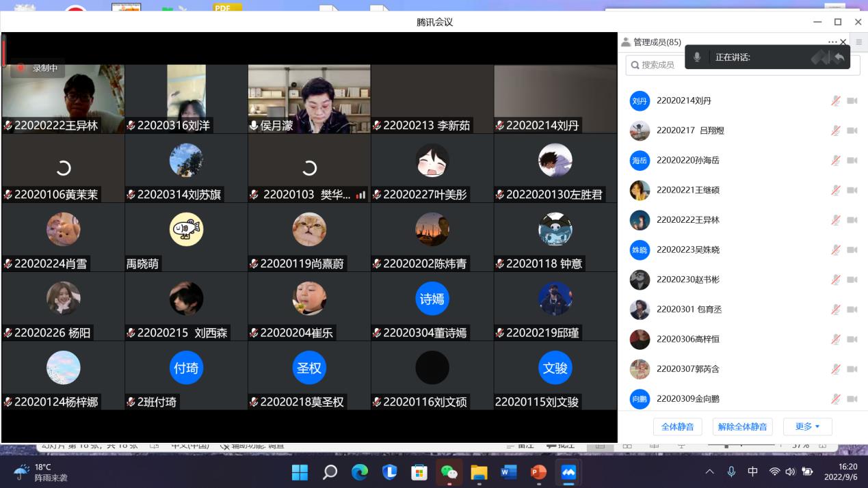868x488 pixels.
Task: Click the system tray microphone icon
Action: pyautogui.click(x=731, y=472)
